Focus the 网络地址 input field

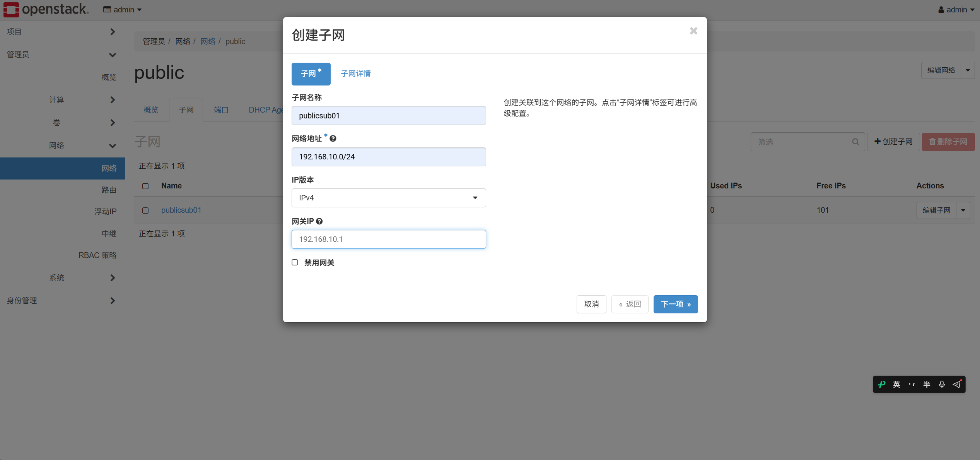(x=388, y=157)
